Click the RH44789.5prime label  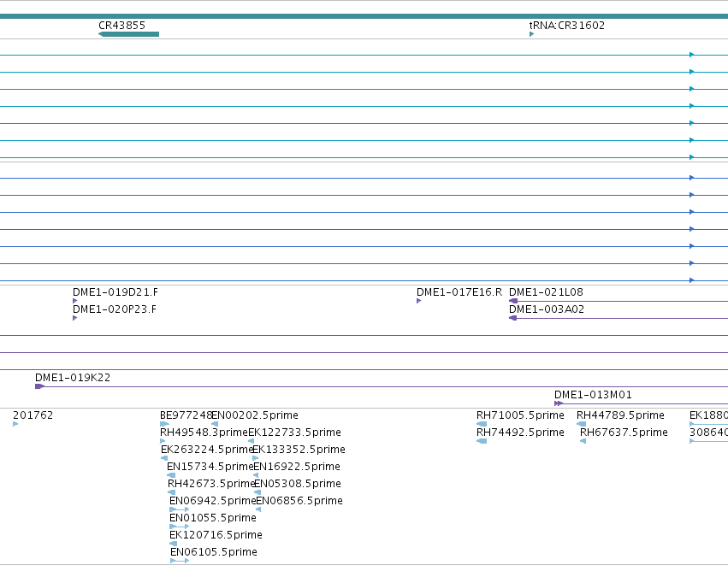click(620, 415)
